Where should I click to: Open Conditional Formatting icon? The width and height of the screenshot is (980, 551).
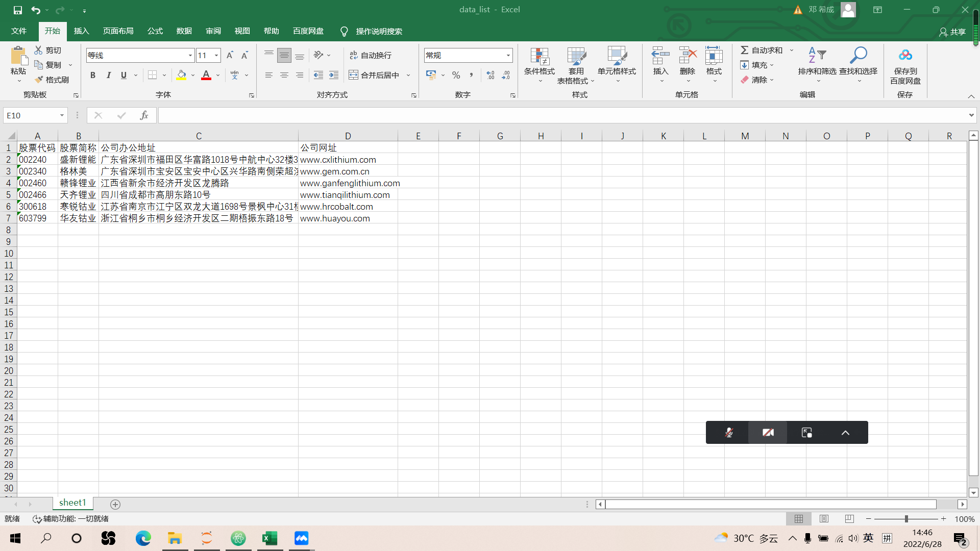pyautogui.click(x=540, y=56)
